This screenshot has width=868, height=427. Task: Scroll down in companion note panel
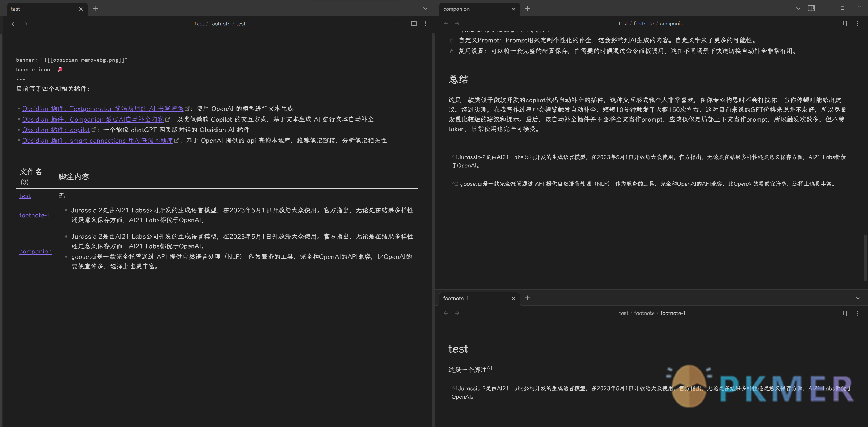click(x=862, y=255)
